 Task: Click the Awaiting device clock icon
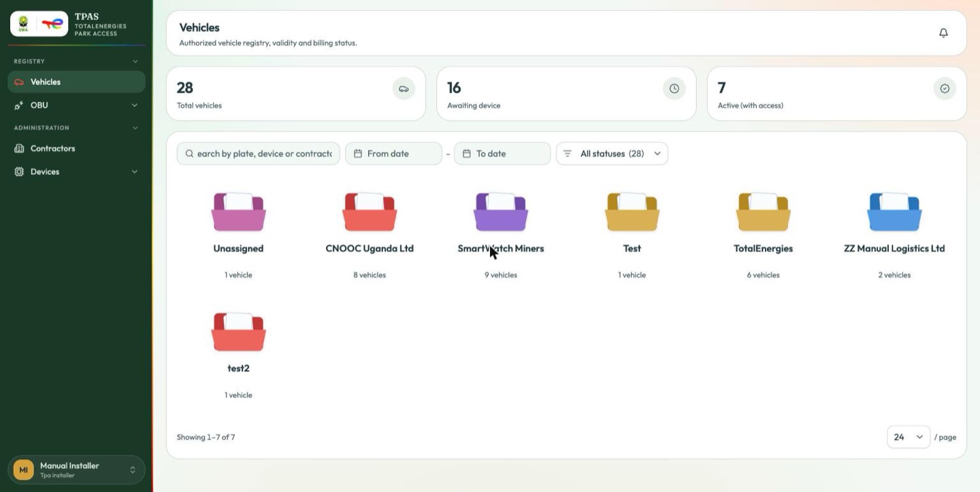coord(674,88)
